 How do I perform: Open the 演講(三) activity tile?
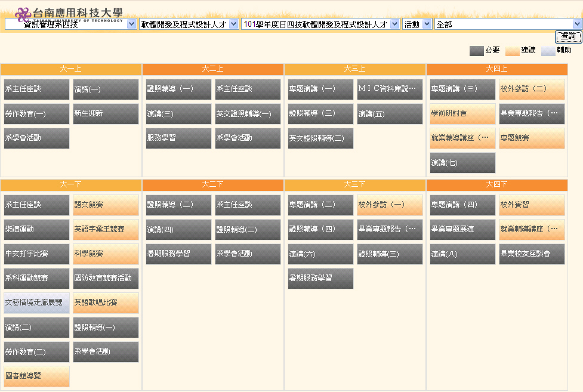(x=178, y=114)
